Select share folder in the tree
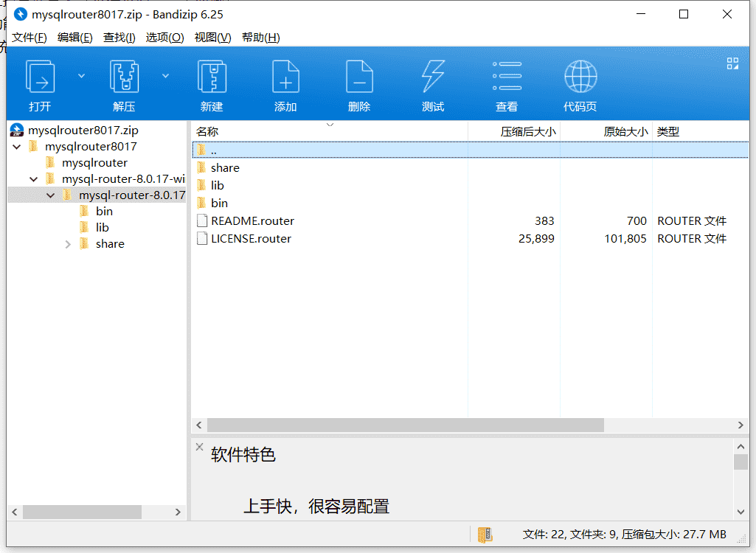Screen dimensions: 756x553 pyautogui.click(x=110, y=244)
